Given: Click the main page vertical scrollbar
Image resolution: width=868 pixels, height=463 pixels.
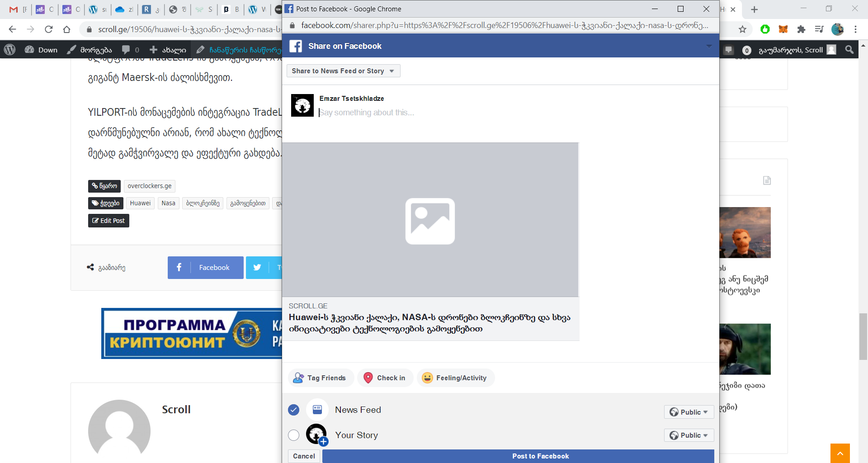Looking at the screenshot, I should click(863, 336).
